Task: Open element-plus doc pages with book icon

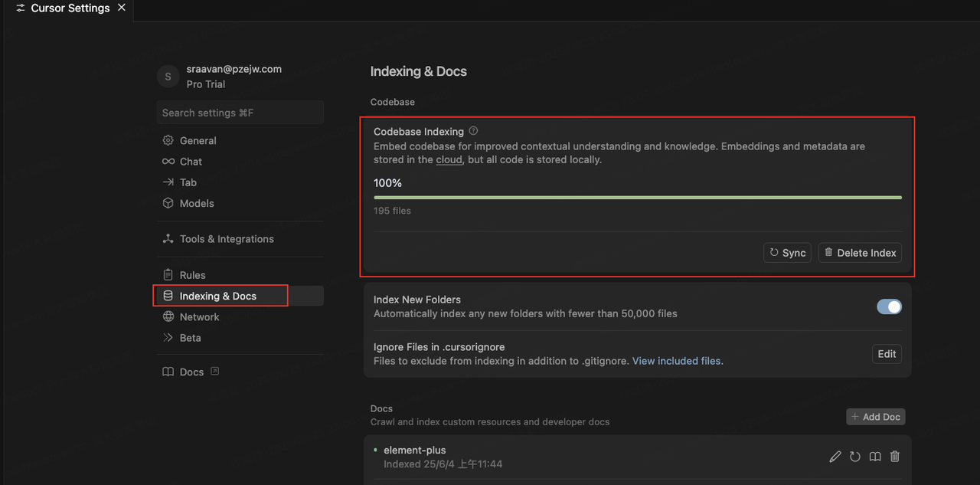Action: click(x=875, y=457)
